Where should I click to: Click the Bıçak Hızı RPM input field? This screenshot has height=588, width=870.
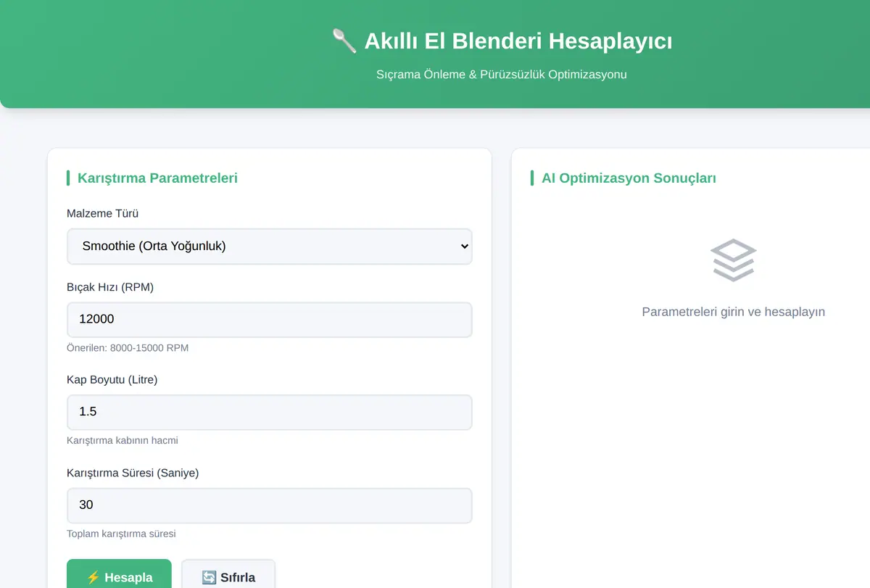click(269, 320)
